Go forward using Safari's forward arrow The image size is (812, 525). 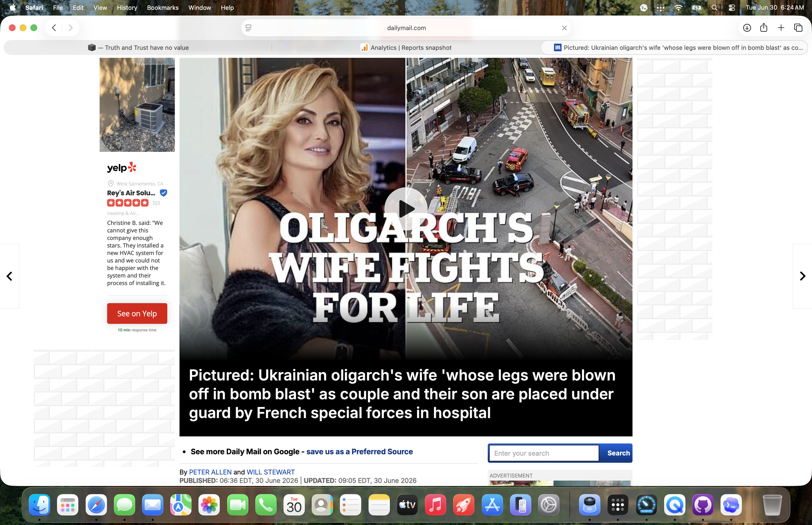click(x=70, y=28)
